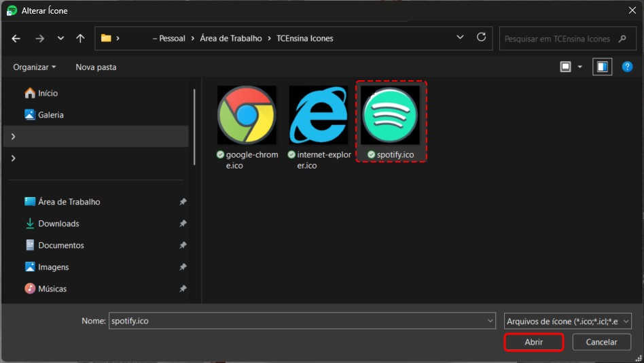Open the view options dropdown arrow

[x=579, y=67]
